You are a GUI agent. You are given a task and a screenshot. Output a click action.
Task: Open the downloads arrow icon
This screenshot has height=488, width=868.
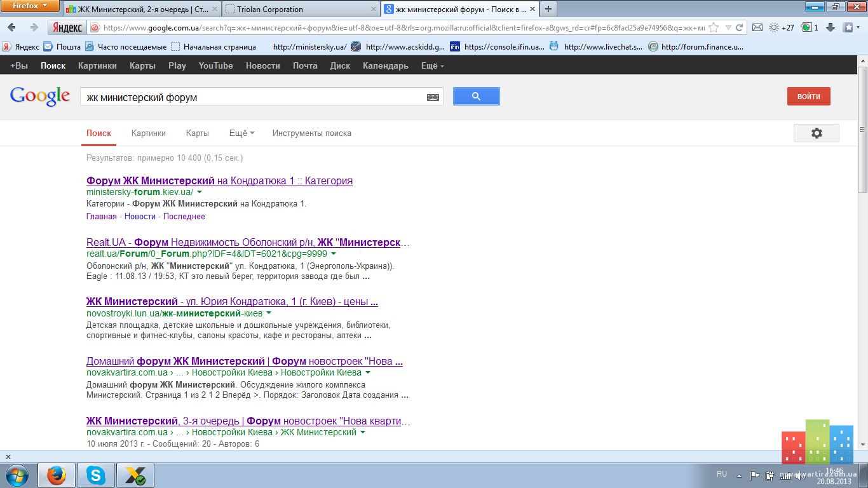(x=831, y=27)
